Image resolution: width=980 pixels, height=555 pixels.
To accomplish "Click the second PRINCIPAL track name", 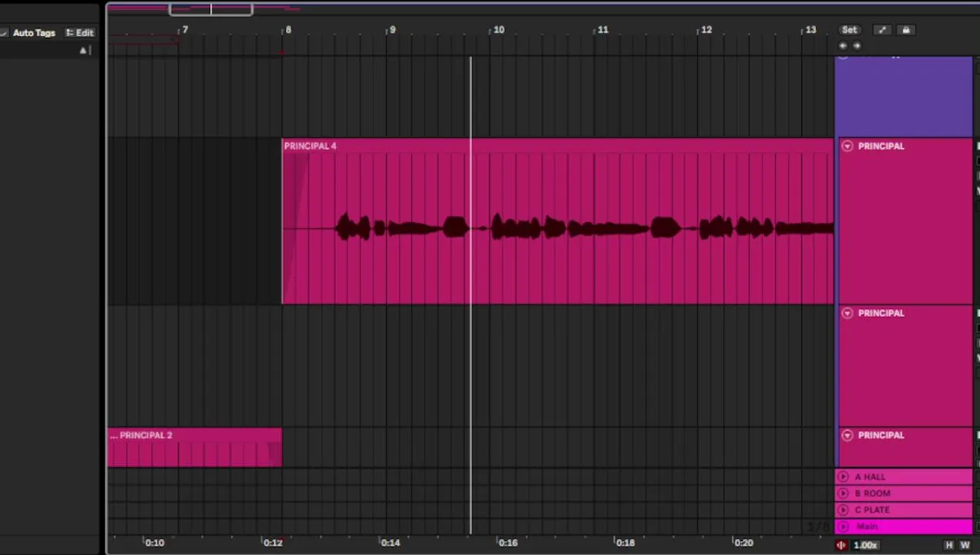I will coord(881,313).
